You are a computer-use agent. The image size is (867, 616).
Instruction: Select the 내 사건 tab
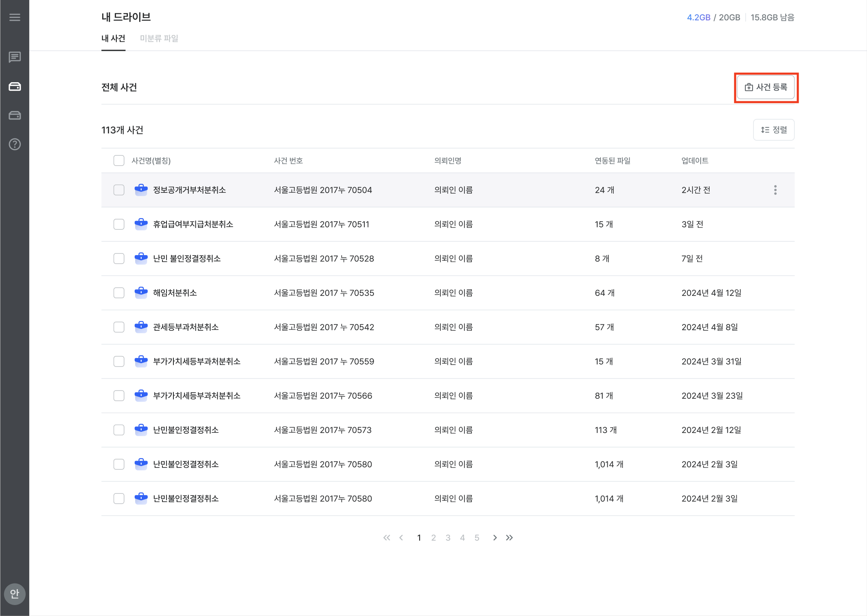[113, 38]
